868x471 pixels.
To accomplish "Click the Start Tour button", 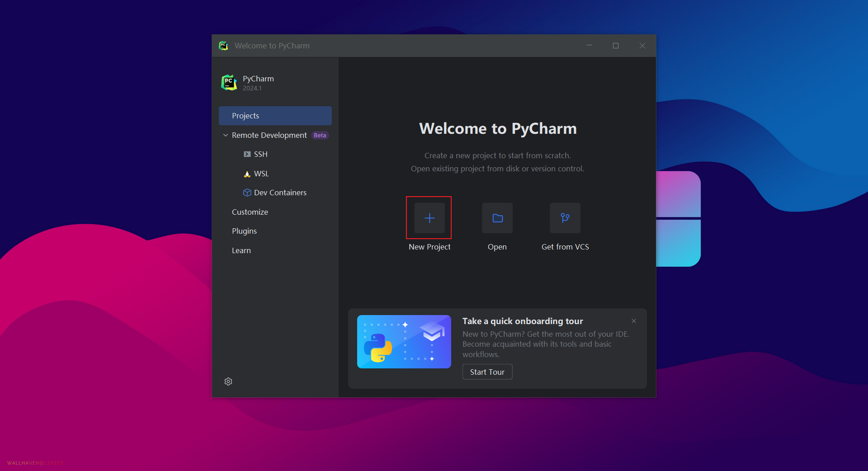I will [487, 372].
